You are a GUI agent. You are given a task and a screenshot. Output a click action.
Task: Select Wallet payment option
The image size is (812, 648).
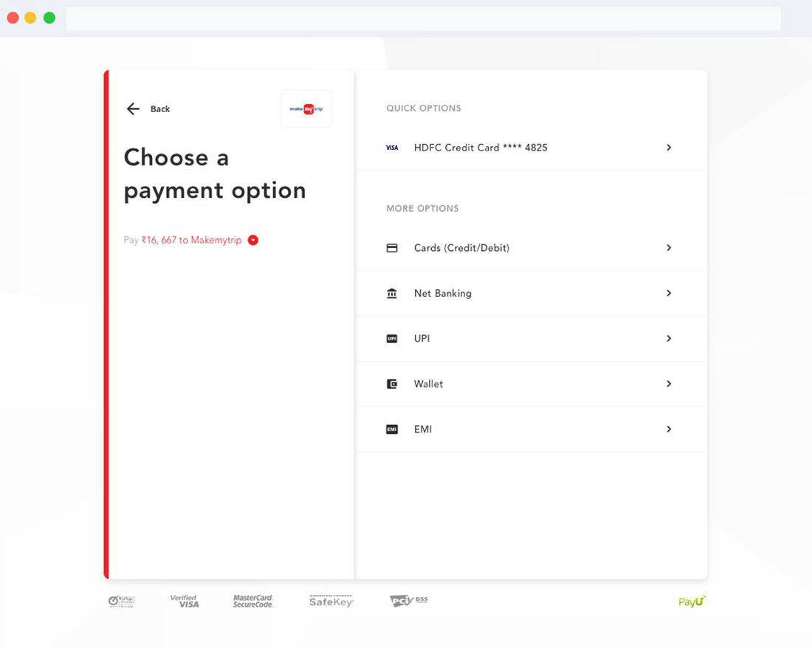tap(428, 384)
